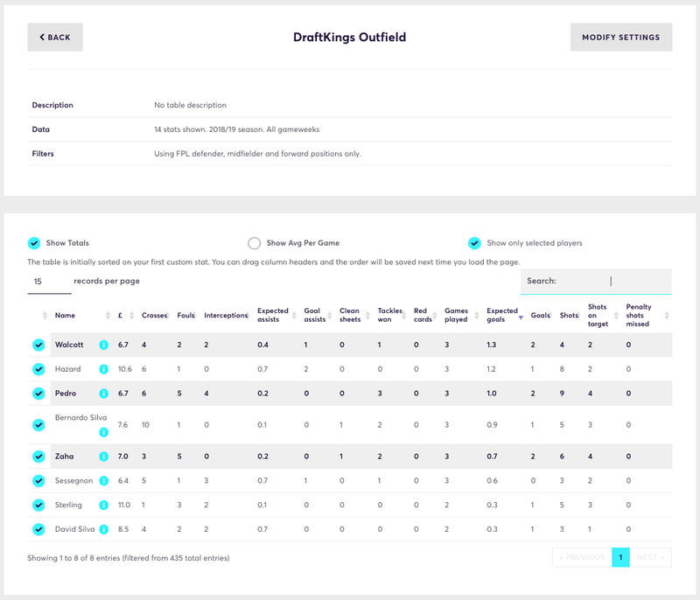Deselect Bernardo Silva row checkbox
Viewport: 700px width, 600px height.
pos(38,425)
